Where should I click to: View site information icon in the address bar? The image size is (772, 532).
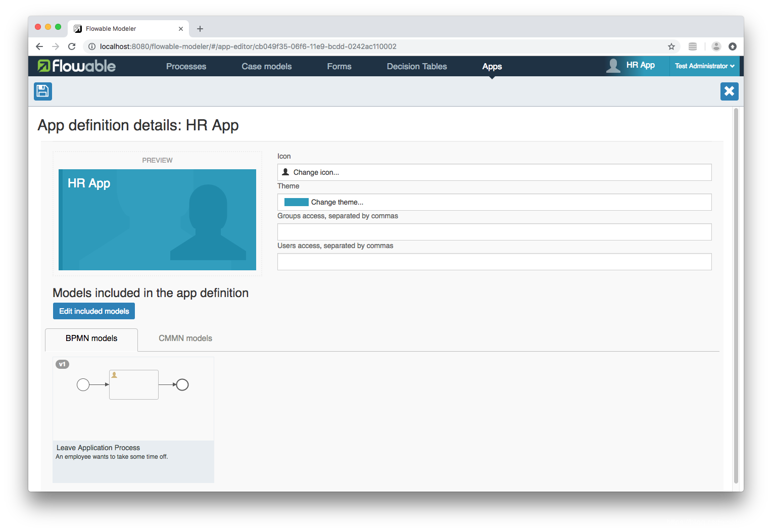pyautogui.click(x=92, y=46)
